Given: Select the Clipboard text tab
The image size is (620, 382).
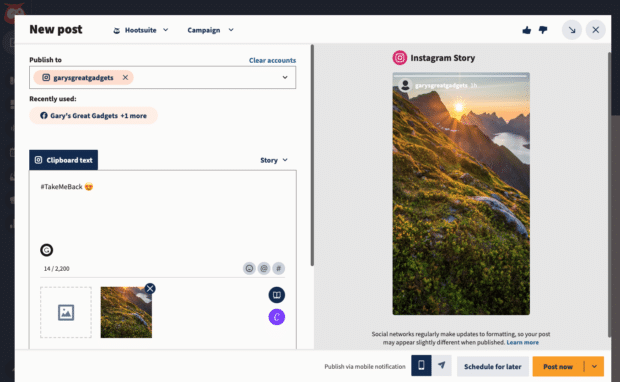Looking at the screenshot, I should (63, 160).
